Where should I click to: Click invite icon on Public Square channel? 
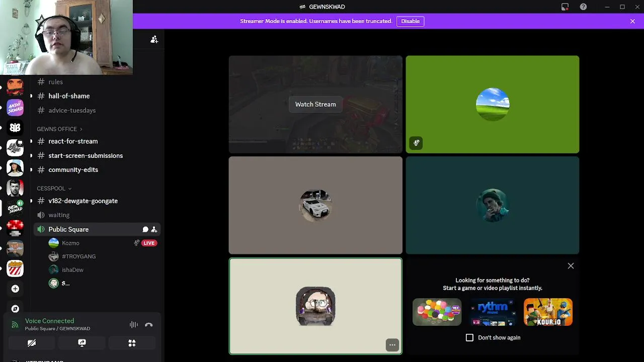click(x=154, y=229)
